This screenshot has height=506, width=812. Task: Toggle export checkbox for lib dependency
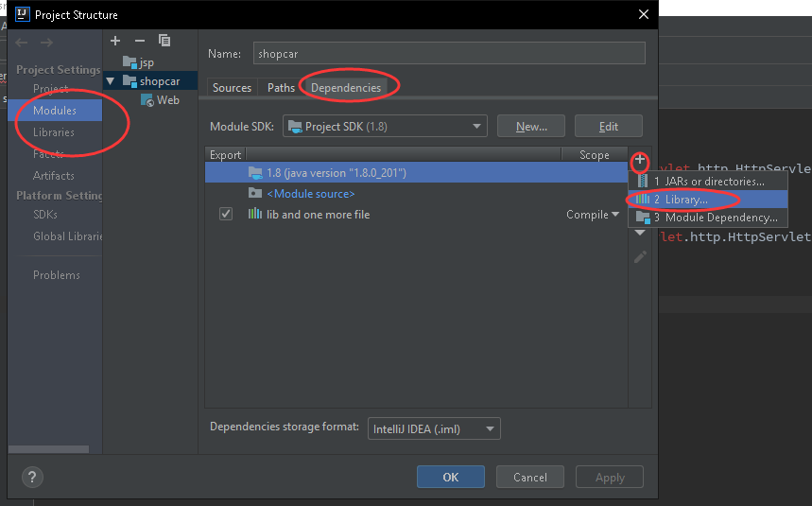[226, 214]
